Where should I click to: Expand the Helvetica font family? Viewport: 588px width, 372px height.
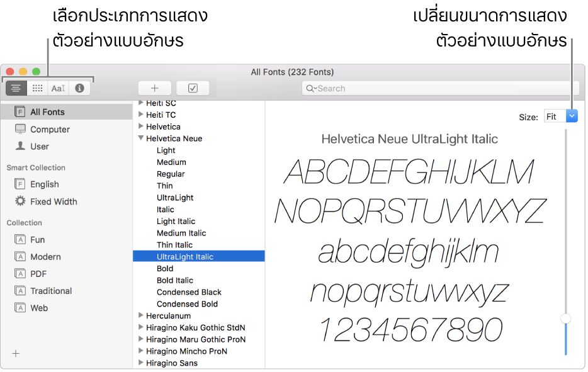(x=140, y=126)
